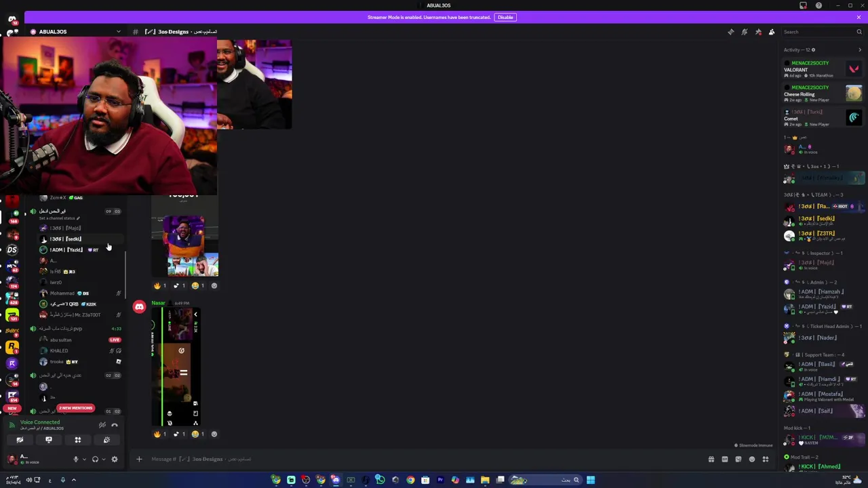This screenshot has height=488, width=868.
Task: Open pinned messages icon
Action: (x=758, y=32)
